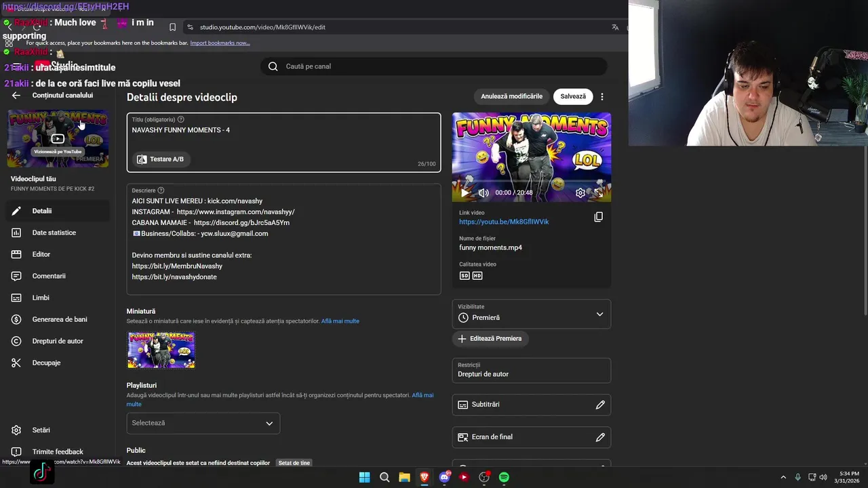Viewport: 868px width, 488px height.
Task: Open the Află mai multe link for Miniatură
Action: pyautogui.click(x=340, y=321)
